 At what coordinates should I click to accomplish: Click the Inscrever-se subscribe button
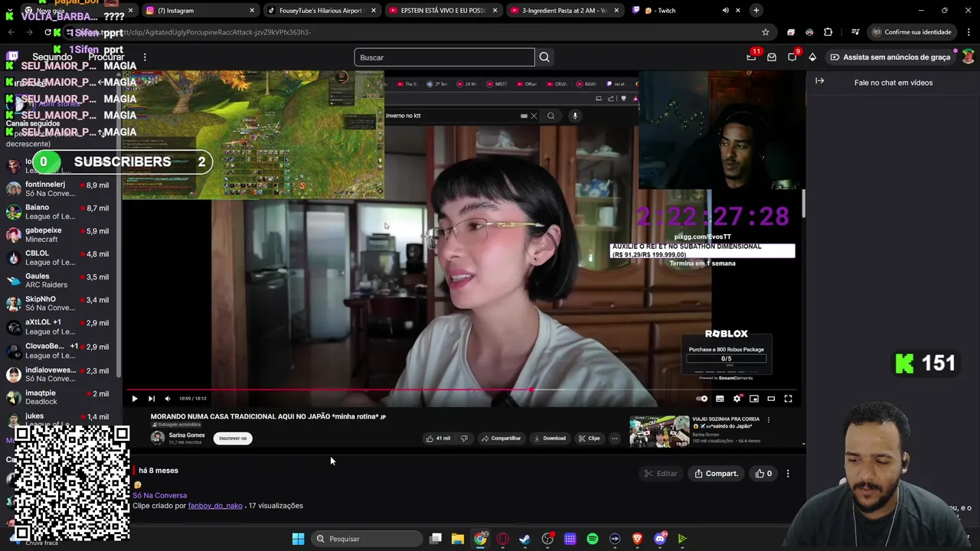(x=233, y=439)
